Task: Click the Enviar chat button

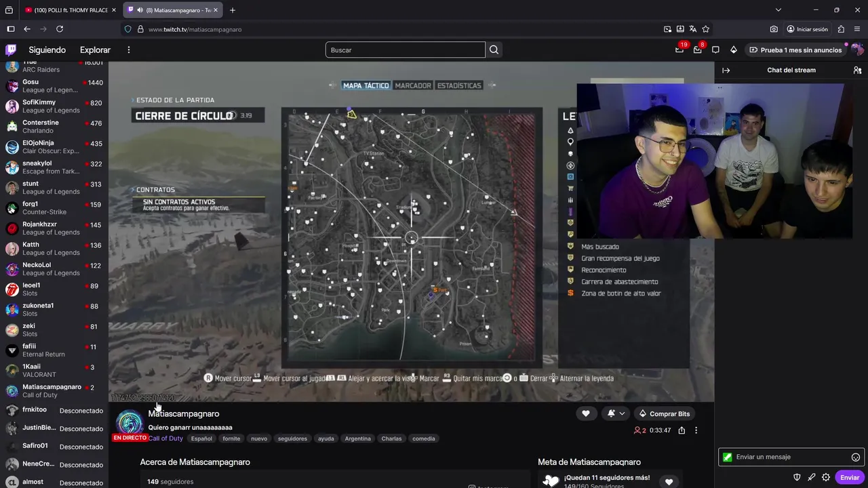Action: click(850, 477)
